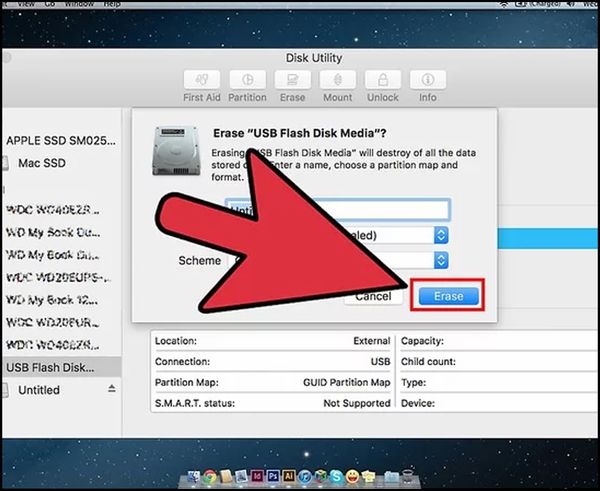
Task: Click the Cancel button
Action: [x=372, y=297]
